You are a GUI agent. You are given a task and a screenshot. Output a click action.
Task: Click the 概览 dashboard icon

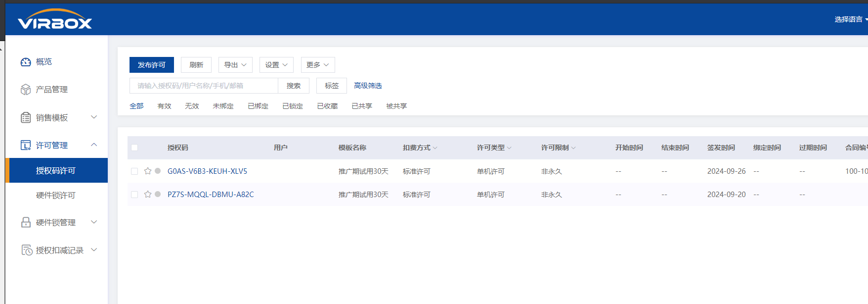click(26, 62)
